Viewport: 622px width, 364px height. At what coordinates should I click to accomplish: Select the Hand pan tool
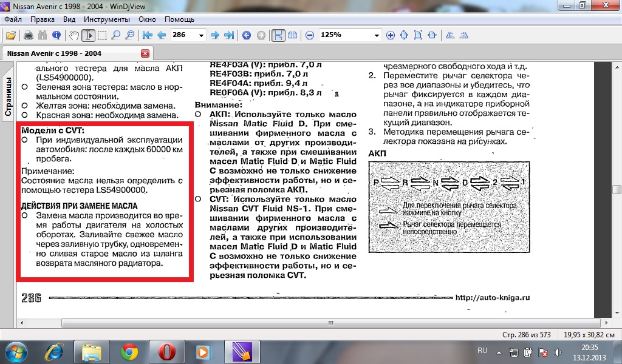[73, 35]
